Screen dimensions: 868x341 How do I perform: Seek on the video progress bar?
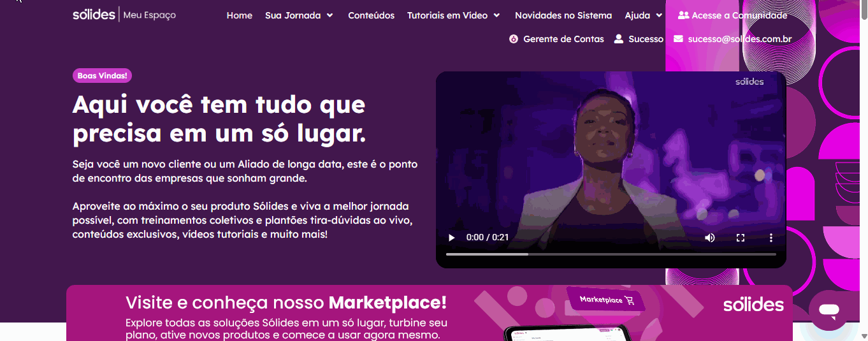(611, 254)
